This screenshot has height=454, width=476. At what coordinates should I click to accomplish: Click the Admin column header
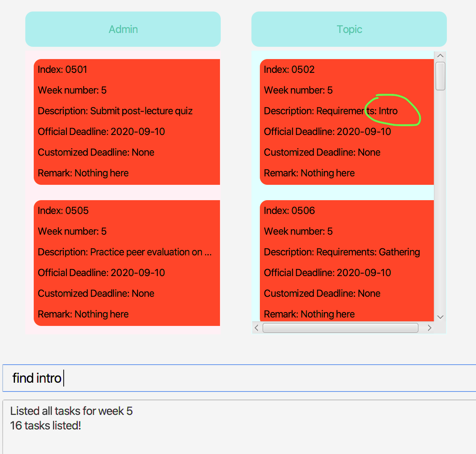tap(123, 29)
